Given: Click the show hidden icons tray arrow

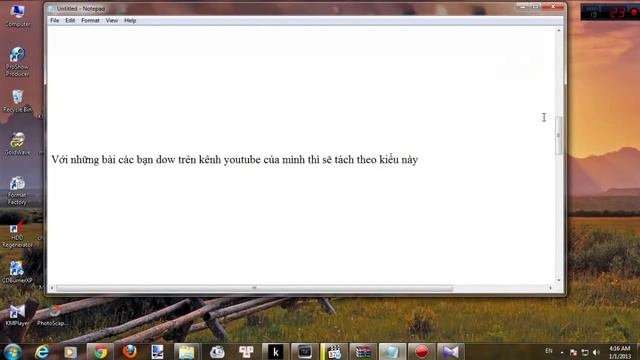Looking at the screenshot, I should [562, 352].
